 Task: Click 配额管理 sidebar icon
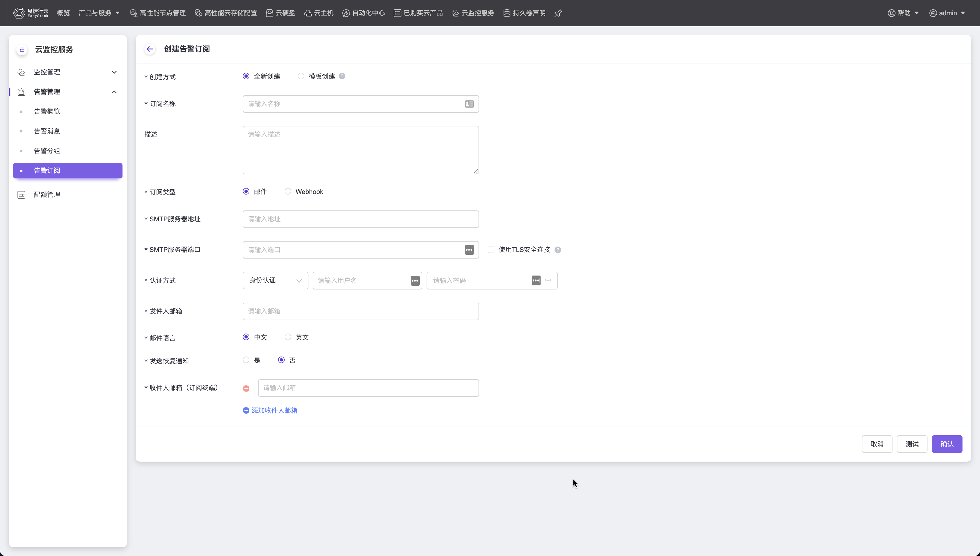21,195
